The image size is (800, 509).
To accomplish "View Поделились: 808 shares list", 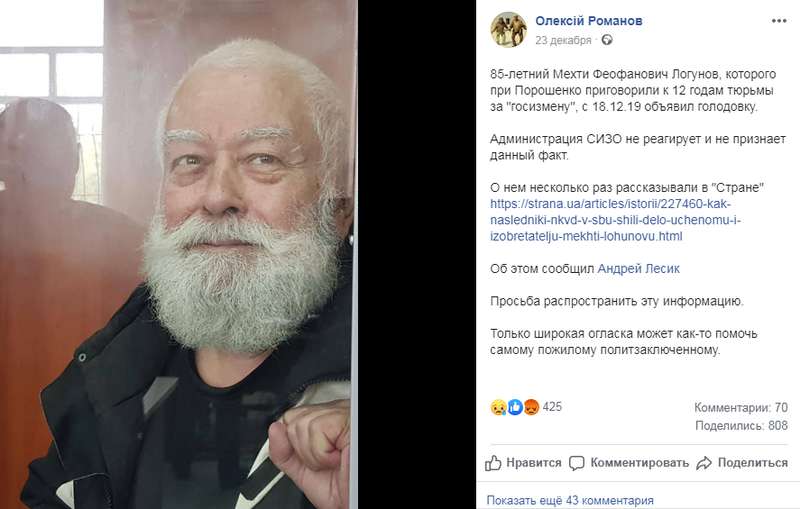I will (741, 425).
